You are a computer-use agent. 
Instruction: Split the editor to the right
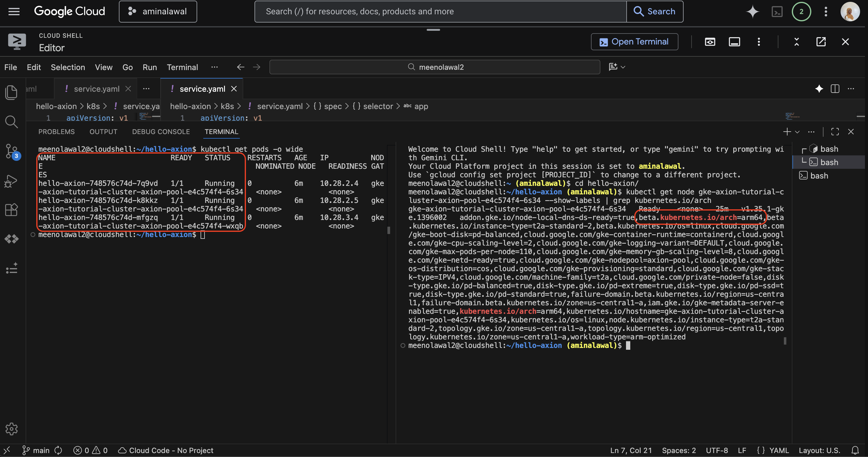click(x=835, y=89)
